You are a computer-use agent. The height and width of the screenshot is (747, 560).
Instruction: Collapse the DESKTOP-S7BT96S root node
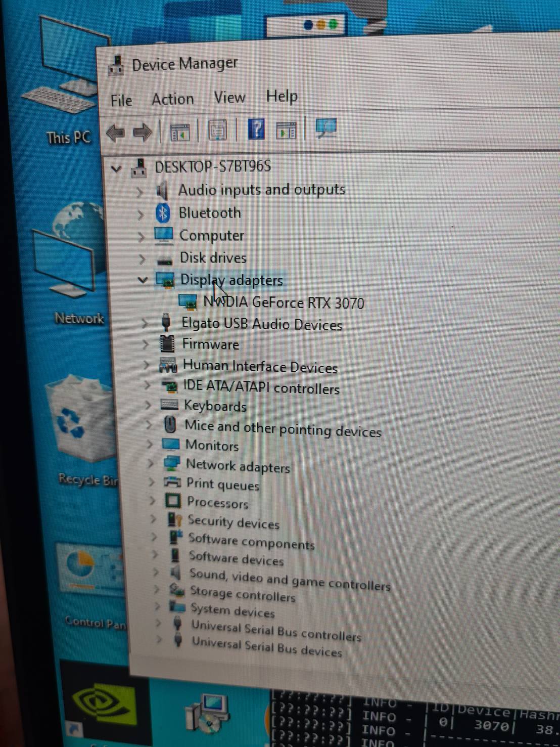click(116, 169)
